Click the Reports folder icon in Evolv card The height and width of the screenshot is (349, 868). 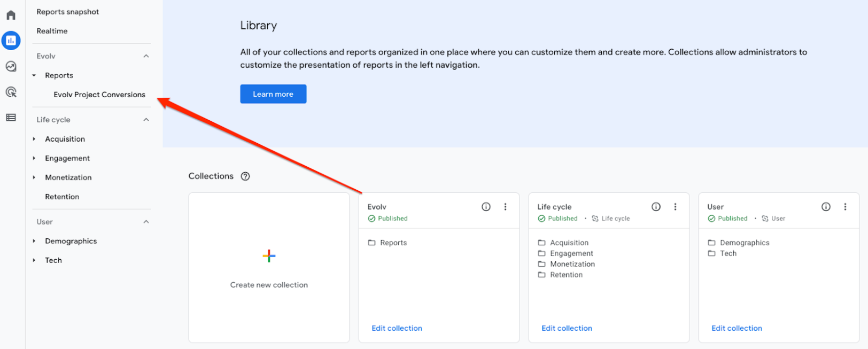[x=371, y=243]
